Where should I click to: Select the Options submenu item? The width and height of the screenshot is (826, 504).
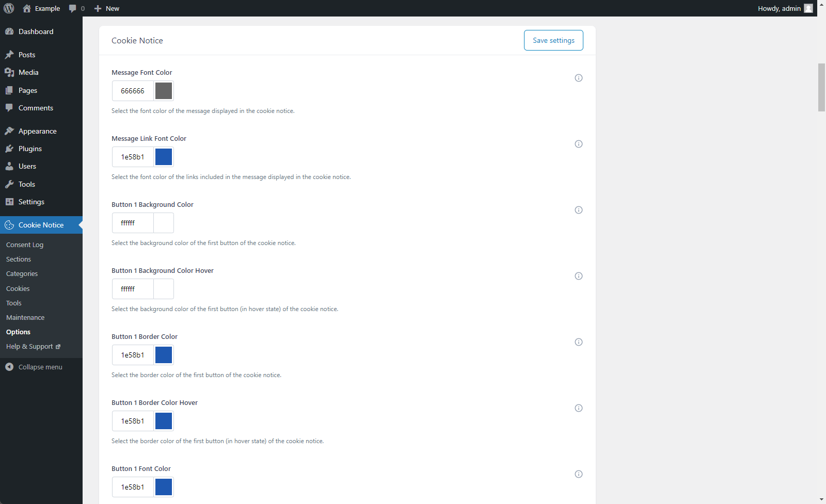(18, 332)
